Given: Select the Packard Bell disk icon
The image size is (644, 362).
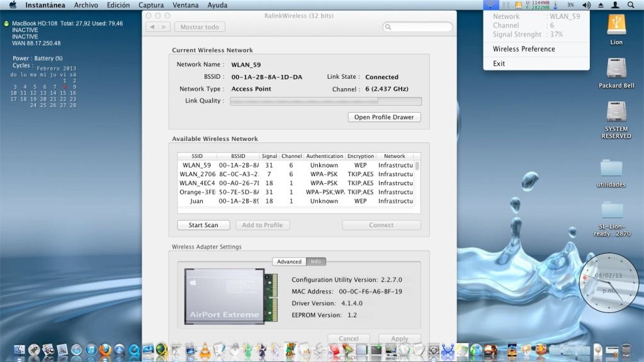Looking at the screenshot, I should [616, 69].
